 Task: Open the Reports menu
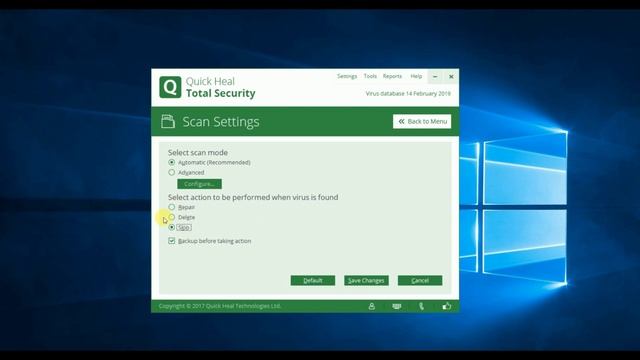392,76
